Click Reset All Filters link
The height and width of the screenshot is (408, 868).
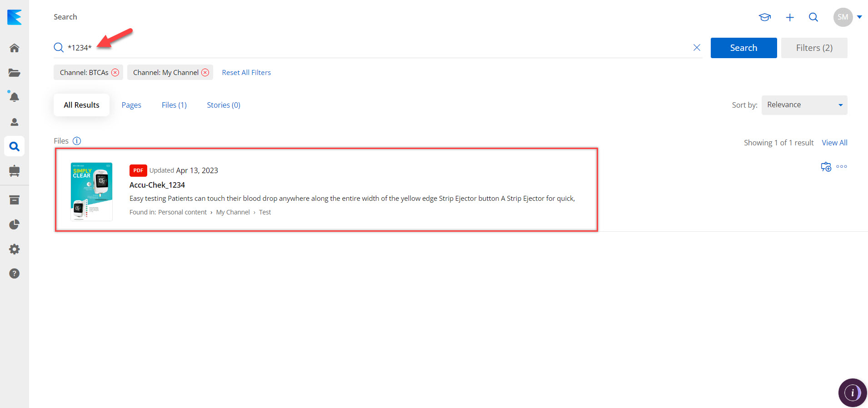(246, 73)
